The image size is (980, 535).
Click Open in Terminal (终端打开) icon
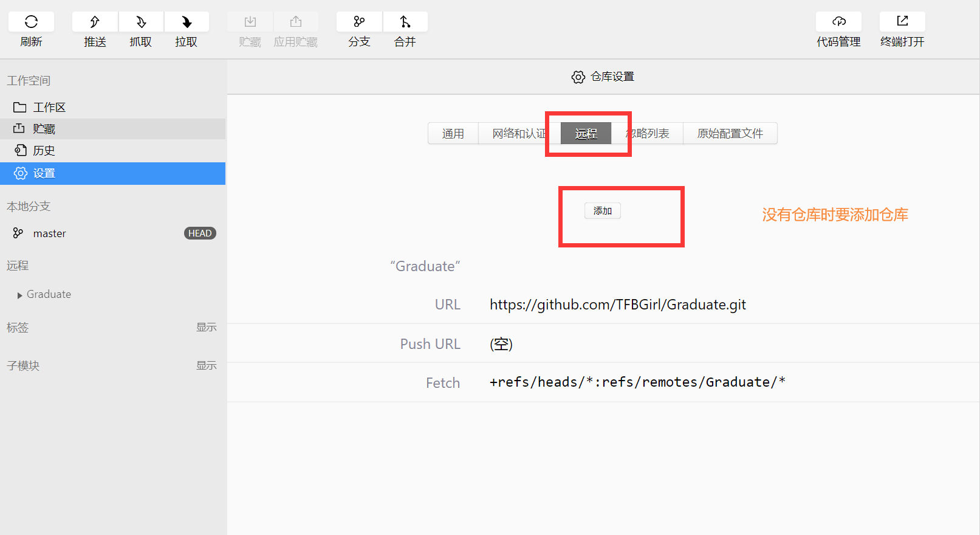[x=902, y=22]
